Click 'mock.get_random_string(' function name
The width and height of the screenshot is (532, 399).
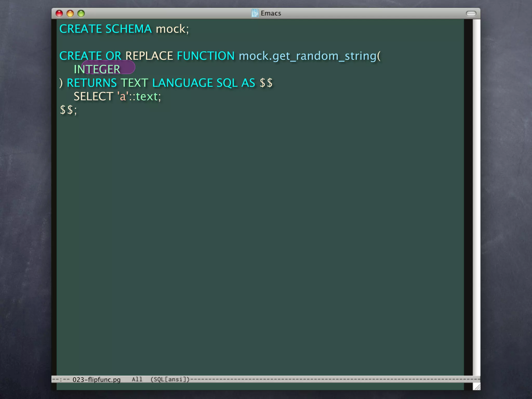click(x=310, y=56)
